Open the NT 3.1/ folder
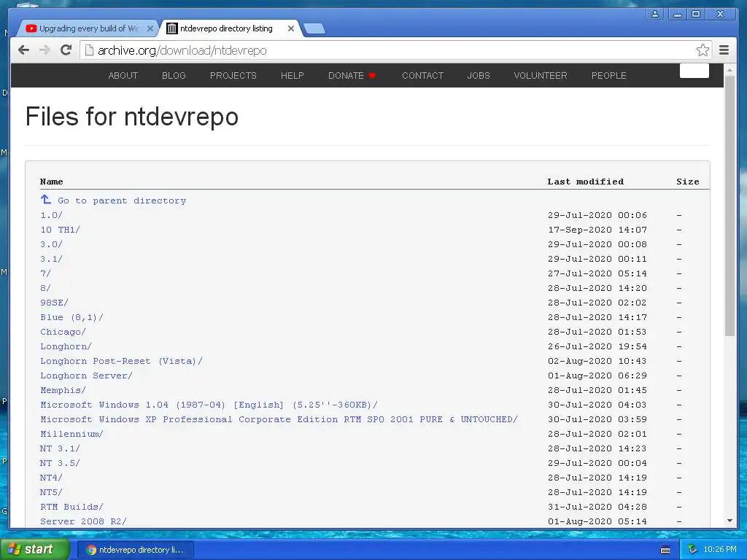 pos(60,448)
